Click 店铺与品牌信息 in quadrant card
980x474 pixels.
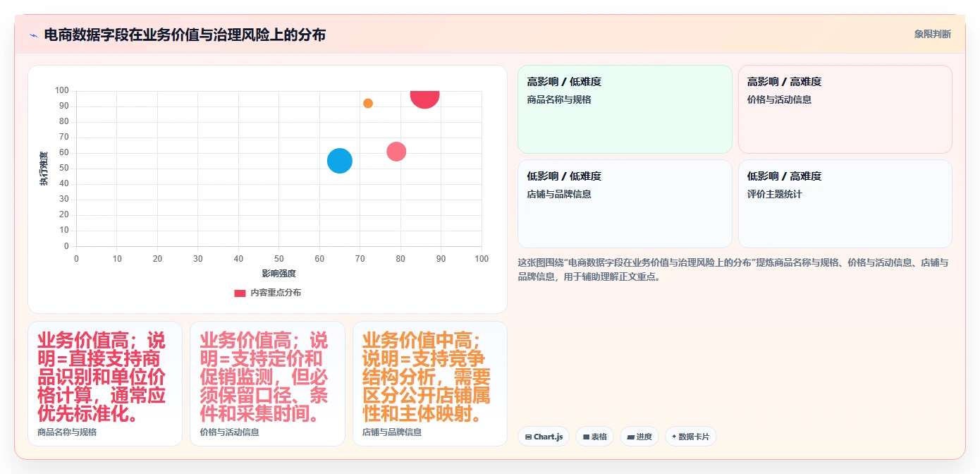(x=559, y=195)
